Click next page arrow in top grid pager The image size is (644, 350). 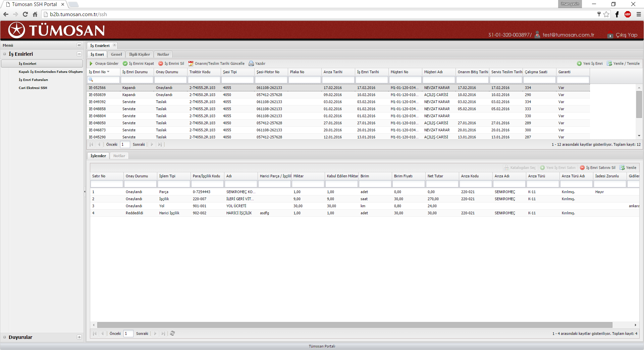coord(152,144)
